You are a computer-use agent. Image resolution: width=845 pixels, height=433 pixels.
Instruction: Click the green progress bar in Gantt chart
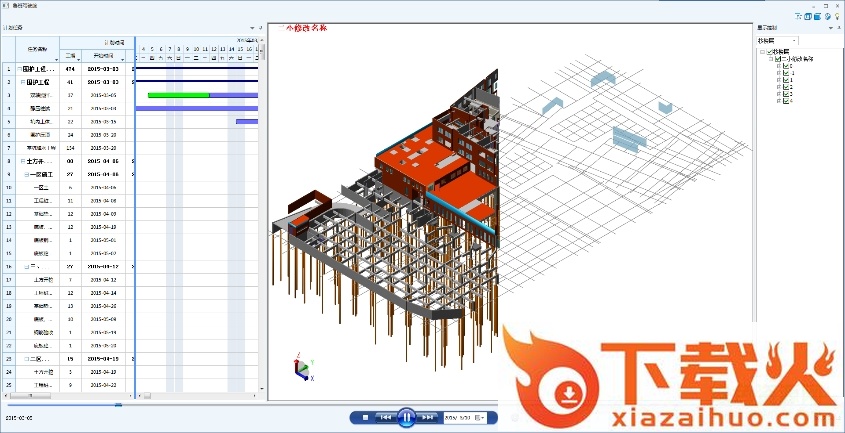point(178,95)
